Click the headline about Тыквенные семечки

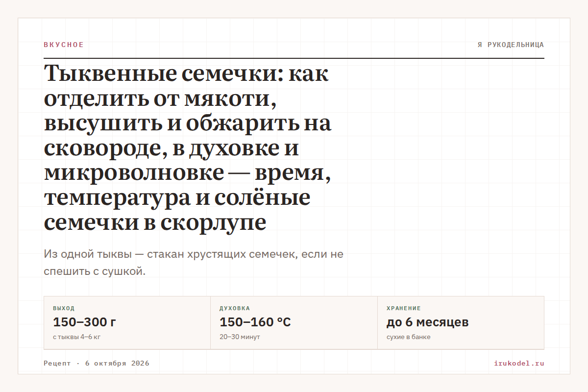[188, 148]
